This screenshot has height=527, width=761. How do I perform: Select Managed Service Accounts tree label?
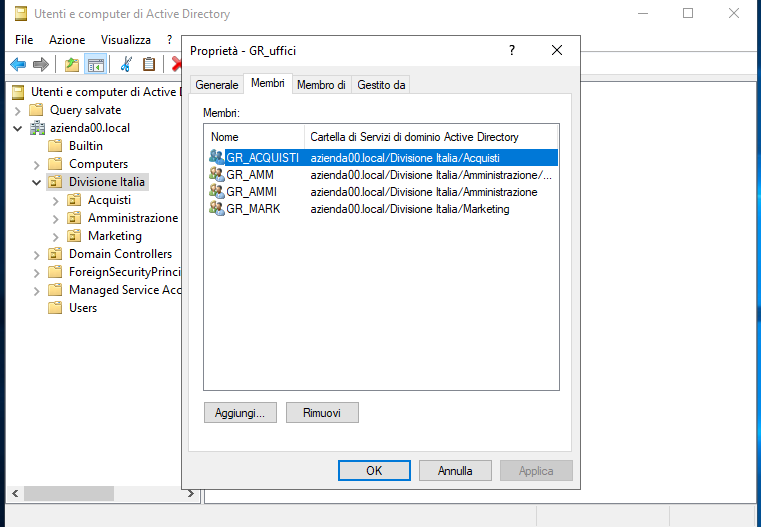(125, 290)
